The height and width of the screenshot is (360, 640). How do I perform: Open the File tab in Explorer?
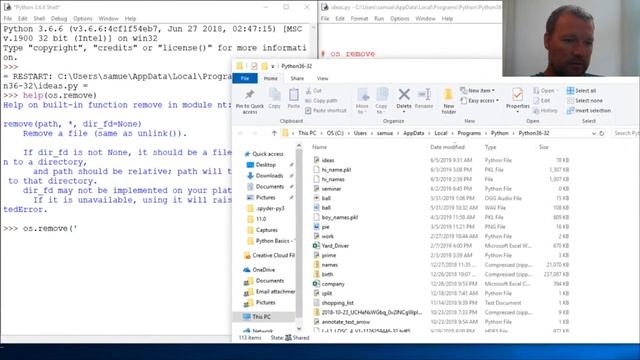[245, 78]
